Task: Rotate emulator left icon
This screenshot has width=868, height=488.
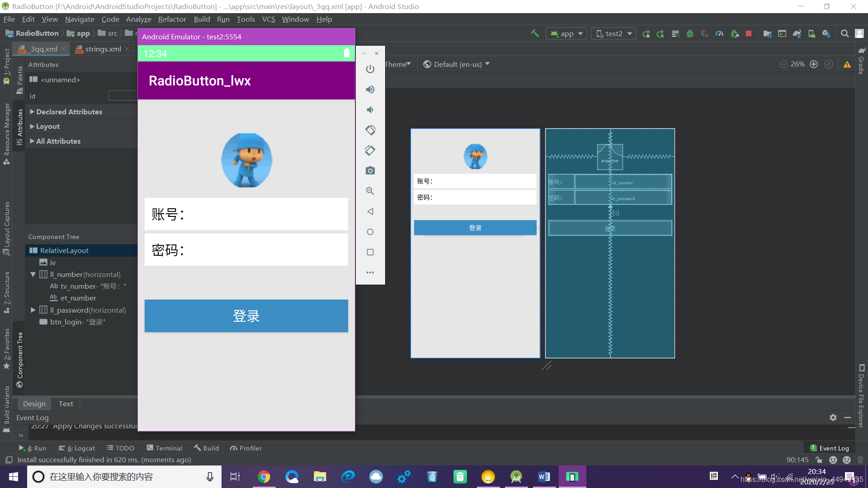Action: [370, 130]
